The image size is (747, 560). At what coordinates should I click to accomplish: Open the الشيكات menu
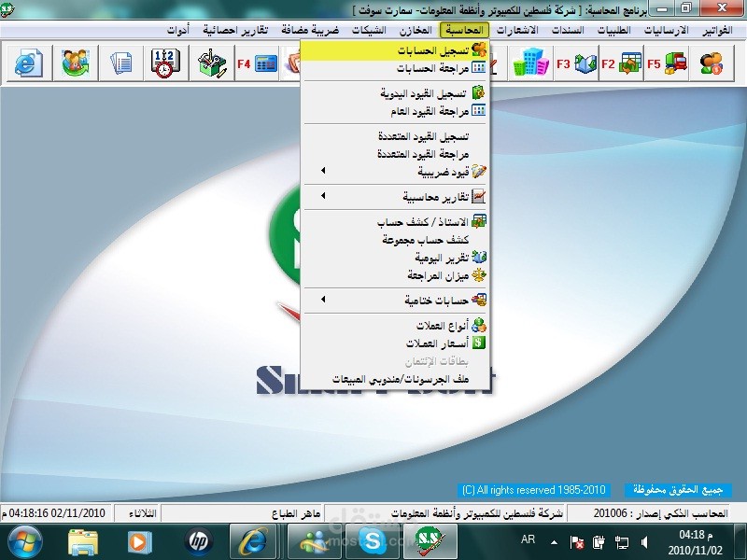(369, 30)
